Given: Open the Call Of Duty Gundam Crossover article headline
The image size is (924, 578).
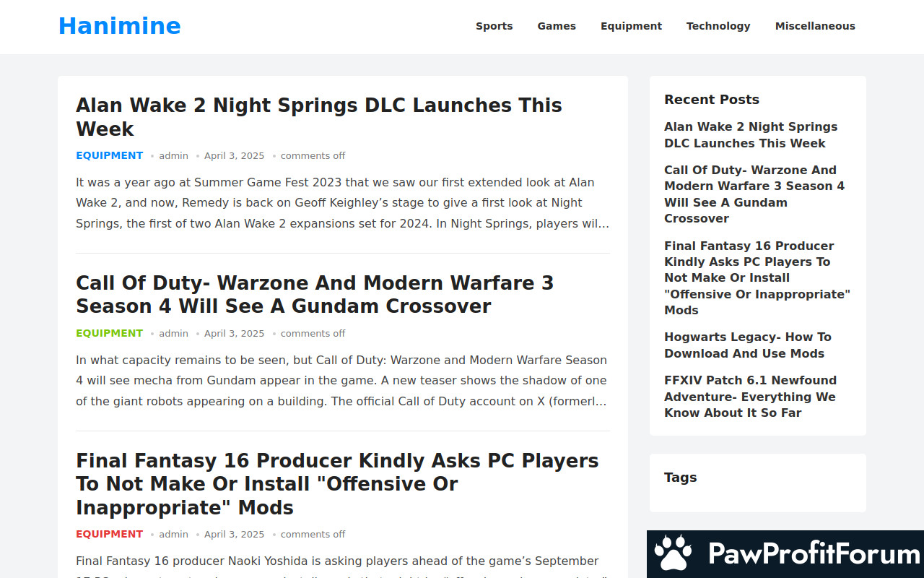Looking at the screenshot, I should (314, 294).
